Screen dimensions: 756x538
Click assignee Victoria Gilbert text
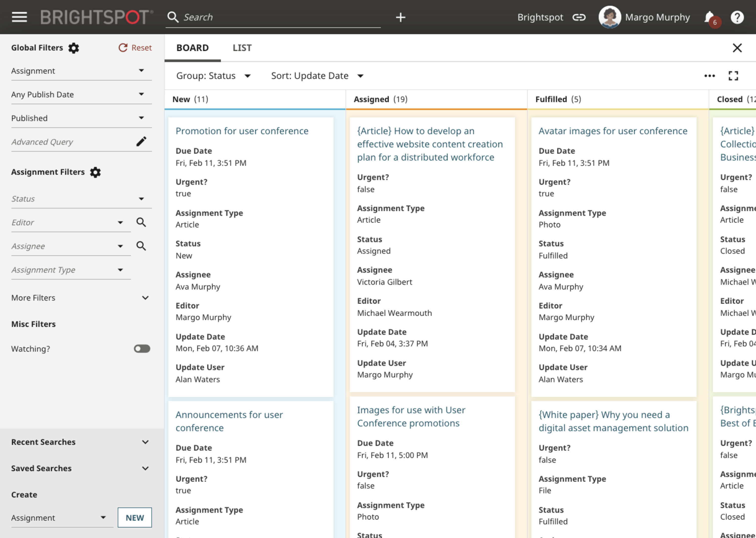pyautogui.click(x=384, y=282)
